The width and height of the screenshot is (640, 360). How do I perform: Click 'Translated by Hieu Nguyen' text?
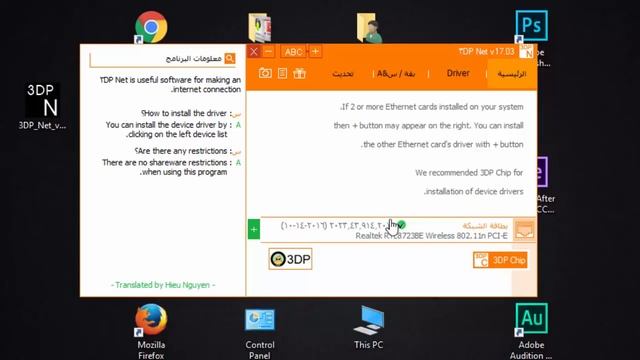click(163, 285)
